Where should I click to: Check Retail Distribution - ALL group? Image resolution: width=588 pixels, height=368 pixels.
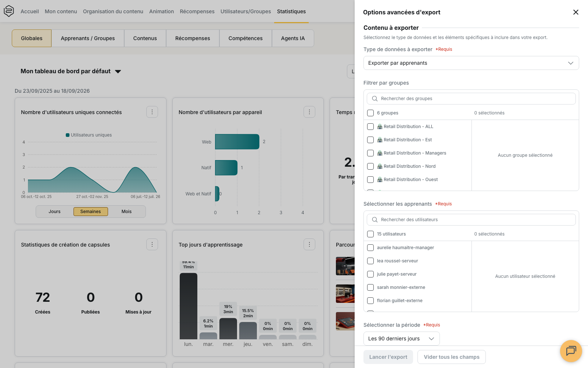coord(370,127)
